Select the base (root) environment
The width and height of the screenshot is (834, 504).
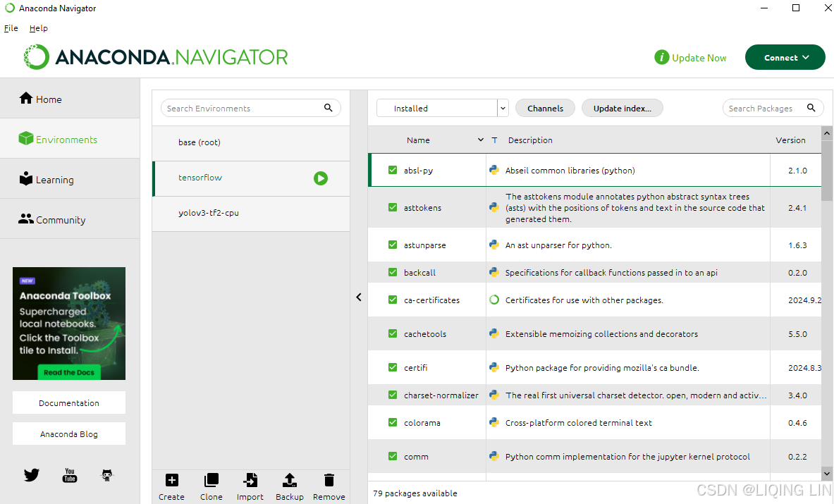pyautogui.click(x=251, y=142)
